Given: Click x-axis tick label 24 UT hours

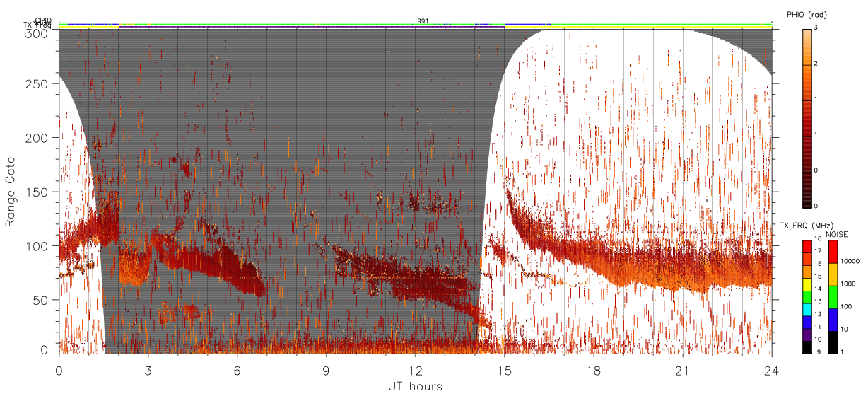Looking at the screenshot, I should pyautogui.click(x=772, y=371).
